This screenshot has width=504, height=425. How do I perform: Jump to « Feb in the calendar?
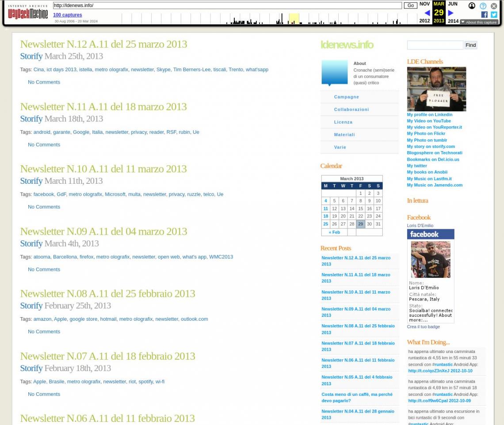click(334, 232)
